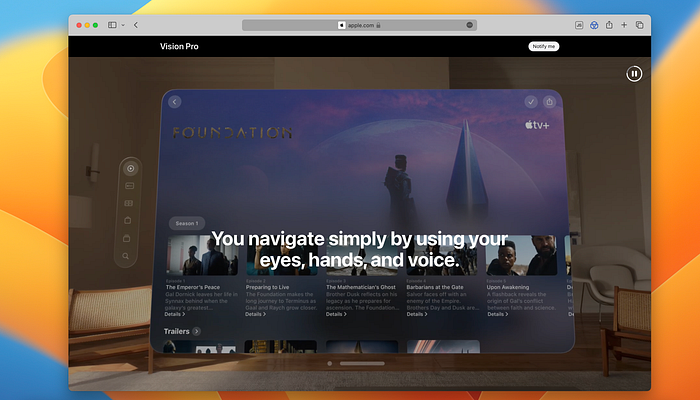Image resolution: width=700 pixels, height=400 pixels.
Task: Click the Barbarians at the Gate episode title
Action: [x=435, y=288]
